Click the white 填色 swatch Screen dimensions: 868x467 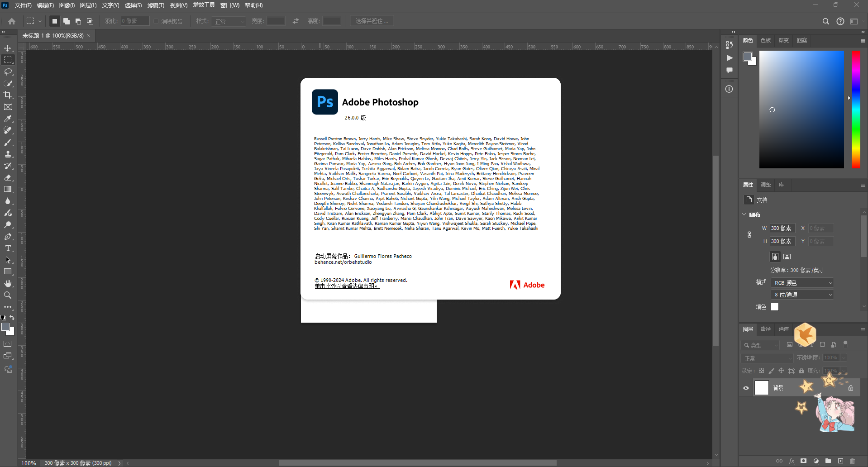775,307
